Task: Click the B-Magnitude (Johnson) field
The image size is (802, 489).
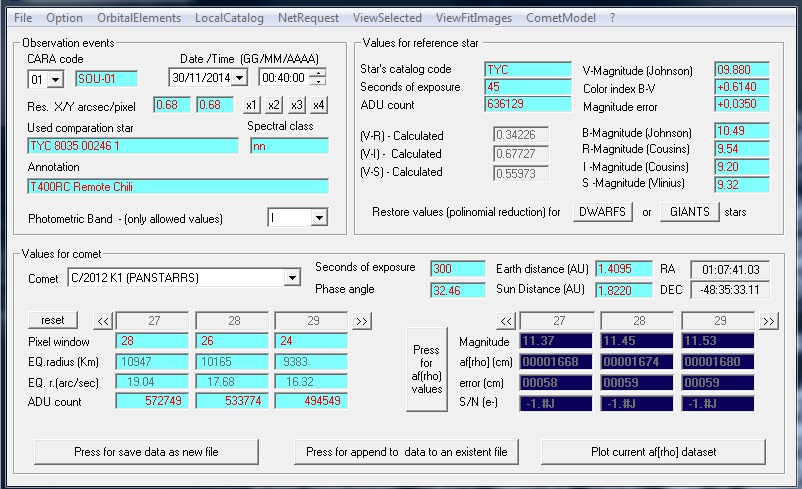Action: click(x=742, y=131)
